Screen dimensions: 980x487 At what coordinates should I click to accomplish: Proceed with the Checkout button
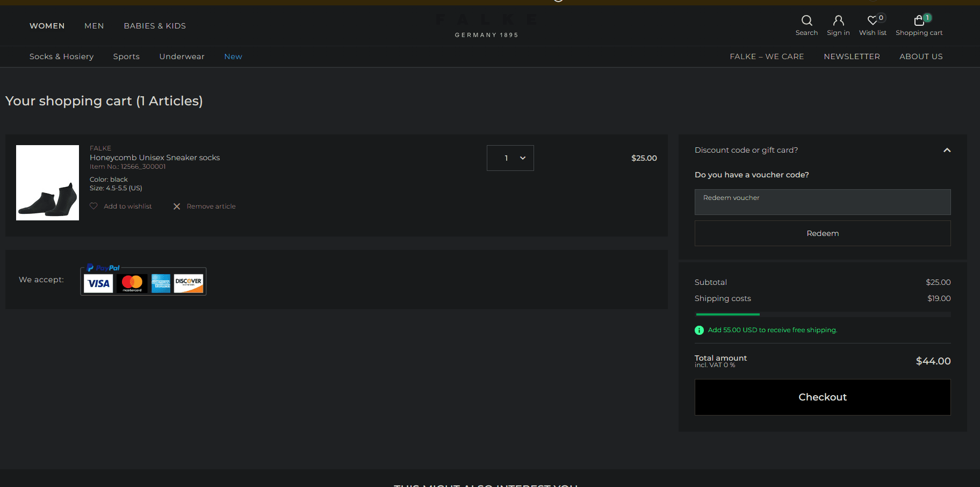pos(823,397)
